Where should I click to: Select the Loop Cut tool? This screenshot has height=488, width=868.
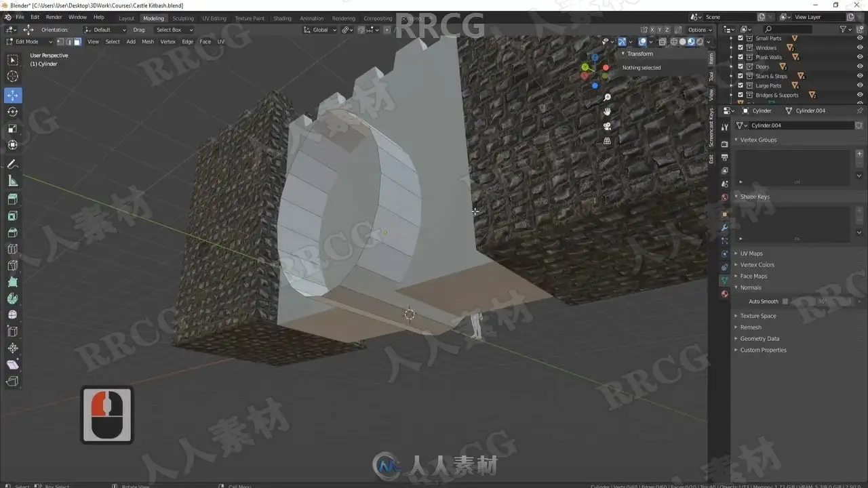coord(13,249)
